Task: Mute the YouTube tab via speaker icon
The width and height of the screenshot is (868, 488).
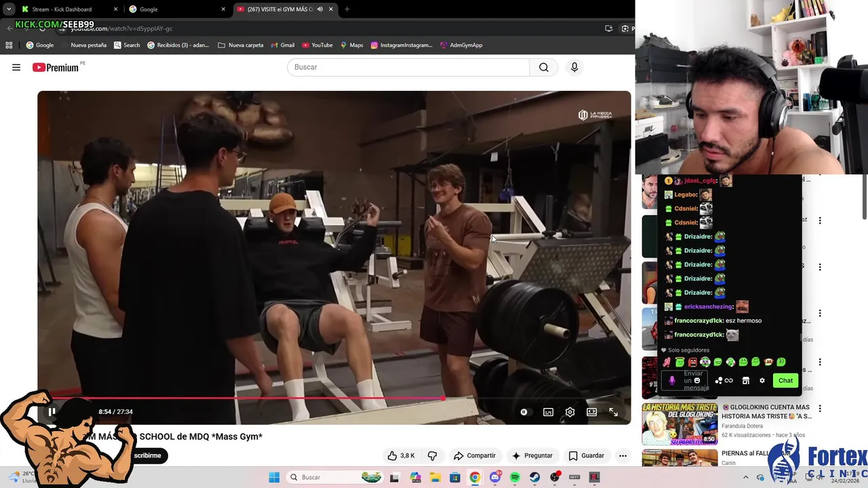Action: click(x=319, y=9)
